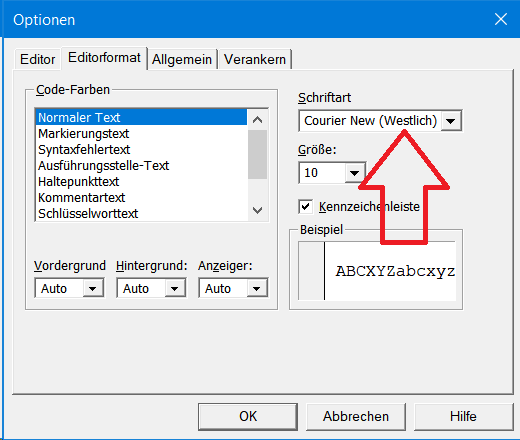
Task: Open the Hintergrund color dropdown
Action: [x=174, y=288]
